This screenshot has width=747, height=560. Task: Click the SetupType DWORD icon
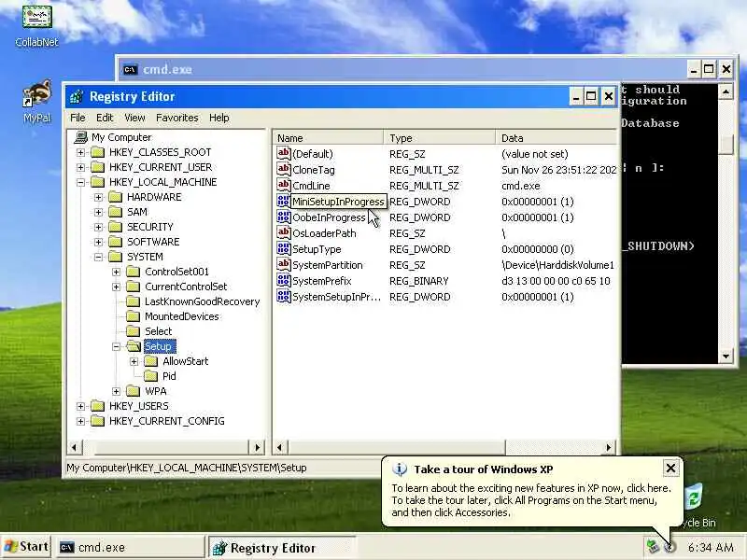pyautogui.click(x=284, y=248)
